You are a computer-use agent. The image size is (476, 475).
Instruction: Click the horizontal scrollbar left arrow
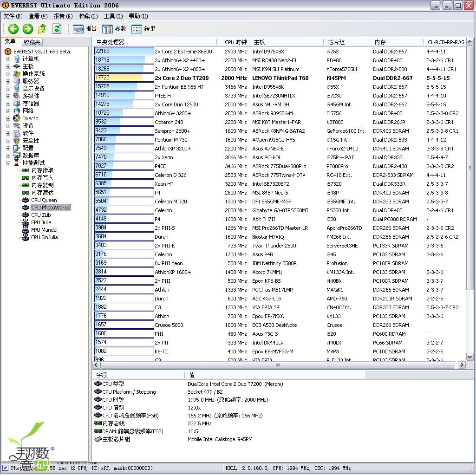[x=96, y=365]
